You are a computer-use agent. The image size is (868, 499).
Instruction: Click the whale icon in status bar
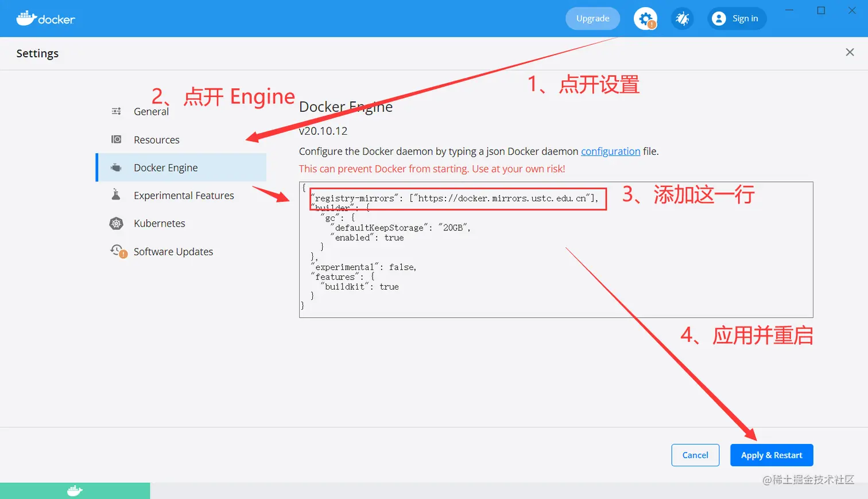tap(75, 490)
